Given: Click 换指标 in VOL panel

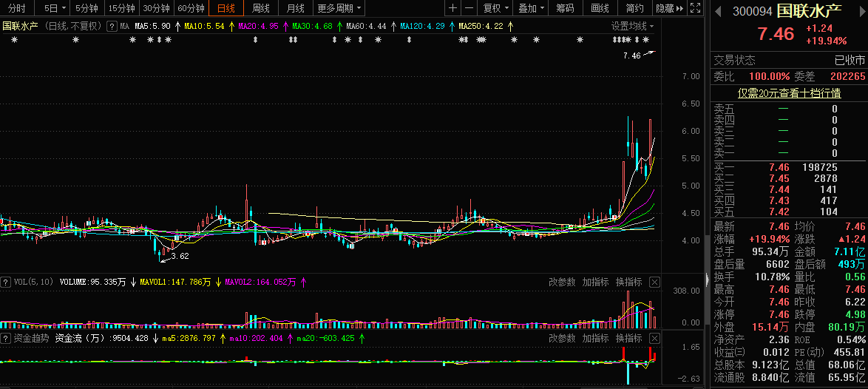Looking at the screenshot, I should point(629,283).
